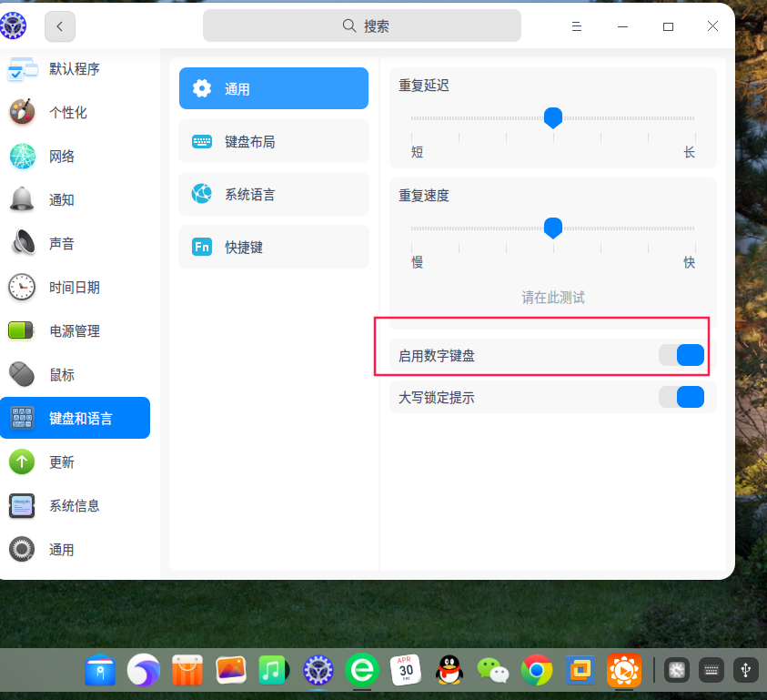767x700 pixels.
Task: Go back with the back arrow button
Action: (60, 26)
